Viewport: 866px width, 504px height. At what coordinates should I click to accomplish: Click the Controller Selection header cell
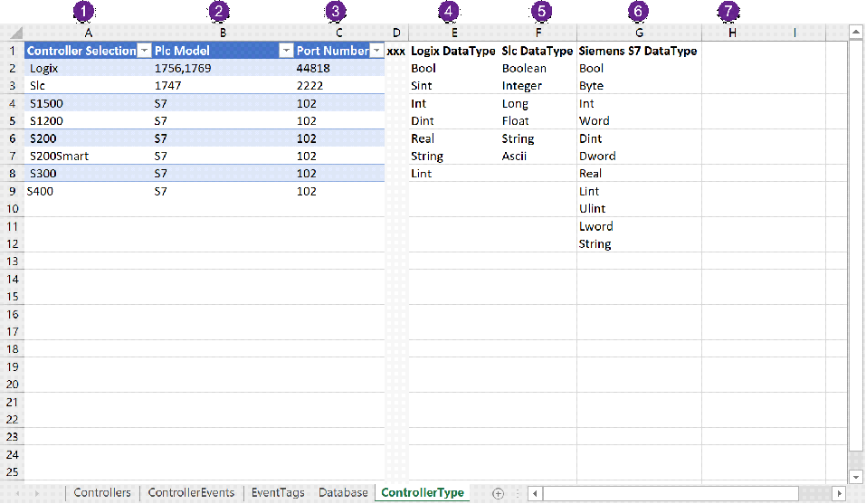tap(89, 51)
